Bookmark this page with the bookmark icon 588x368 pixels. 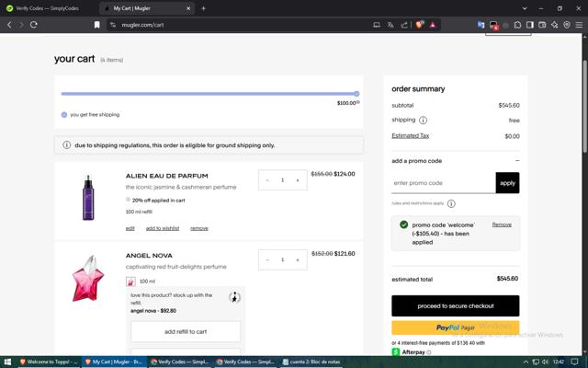click(x=96, y=25)
